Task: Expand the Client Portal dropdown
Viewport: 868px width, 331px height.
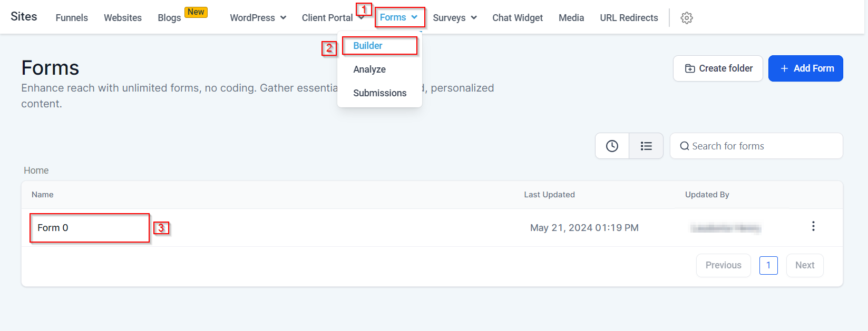Action: 333,18
